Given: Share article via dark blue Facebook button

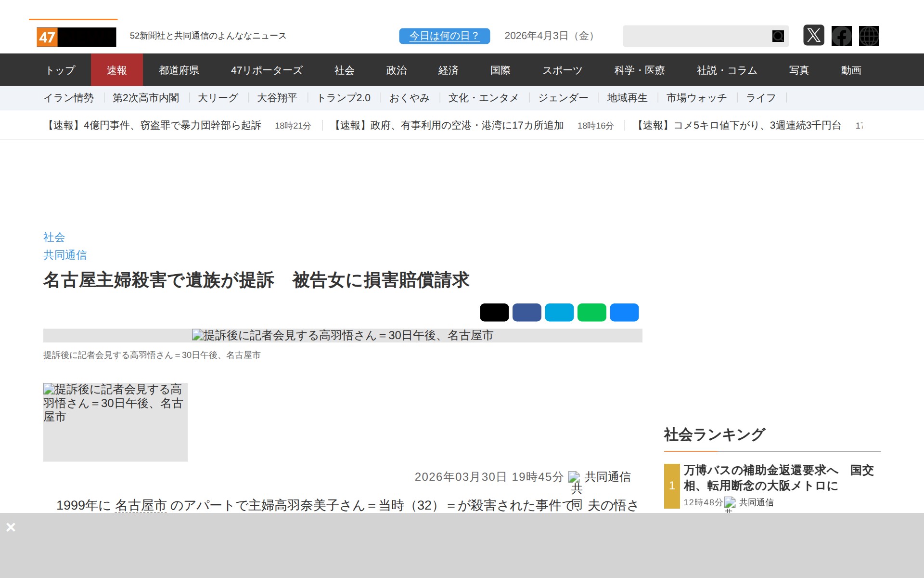Looking at the screenshot, I should click(526, 312).
